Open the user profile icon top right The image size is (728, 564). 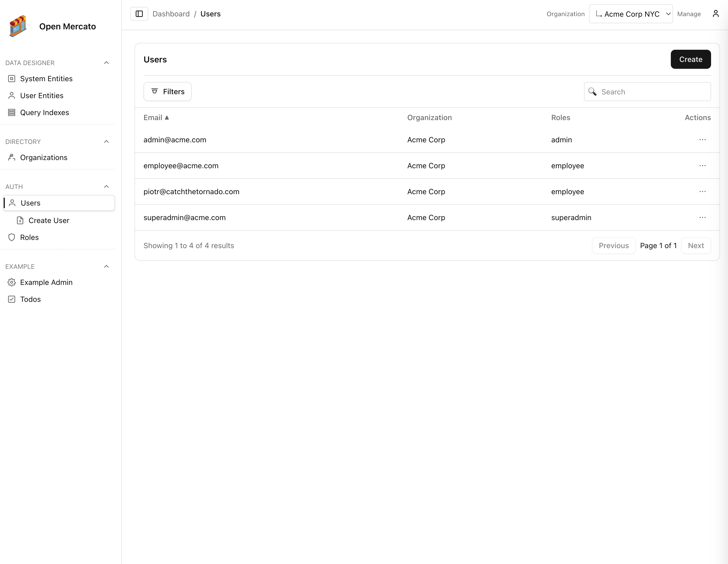716,14
